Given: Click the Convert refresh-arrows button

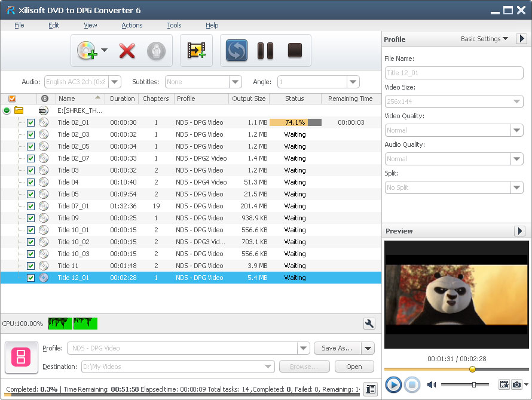Looking at the screenshot, I should click(237, 51).
